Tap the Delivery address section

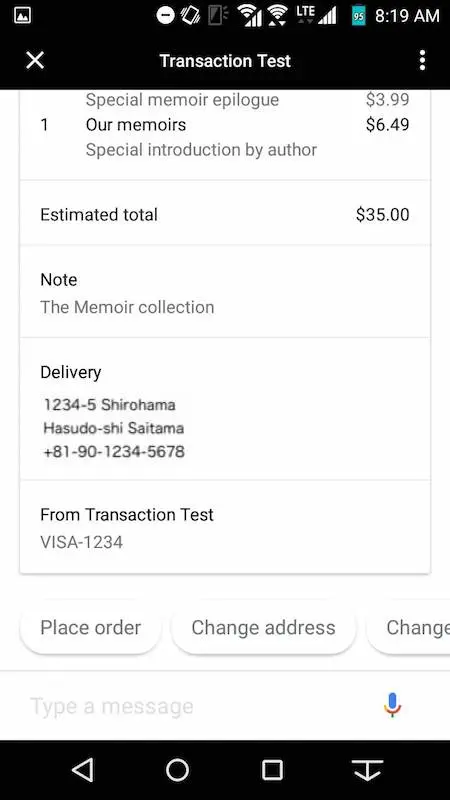[224, 411]
